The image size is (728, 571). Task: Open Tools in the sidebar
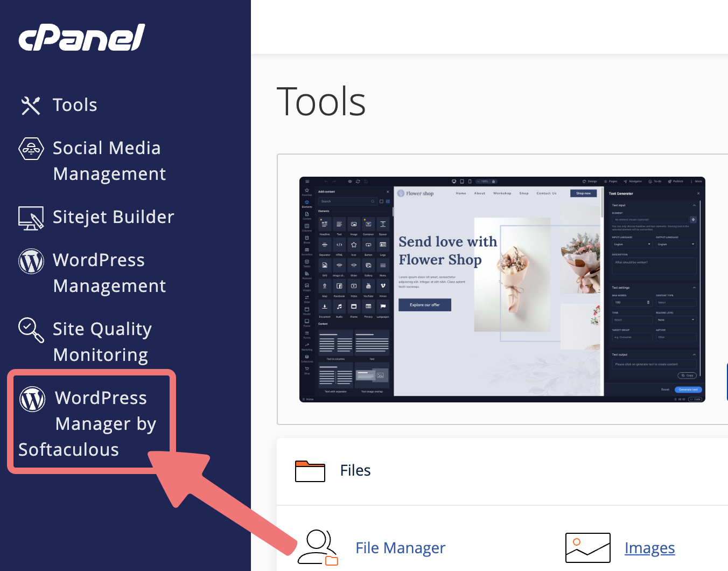click(x=59, y=105)
